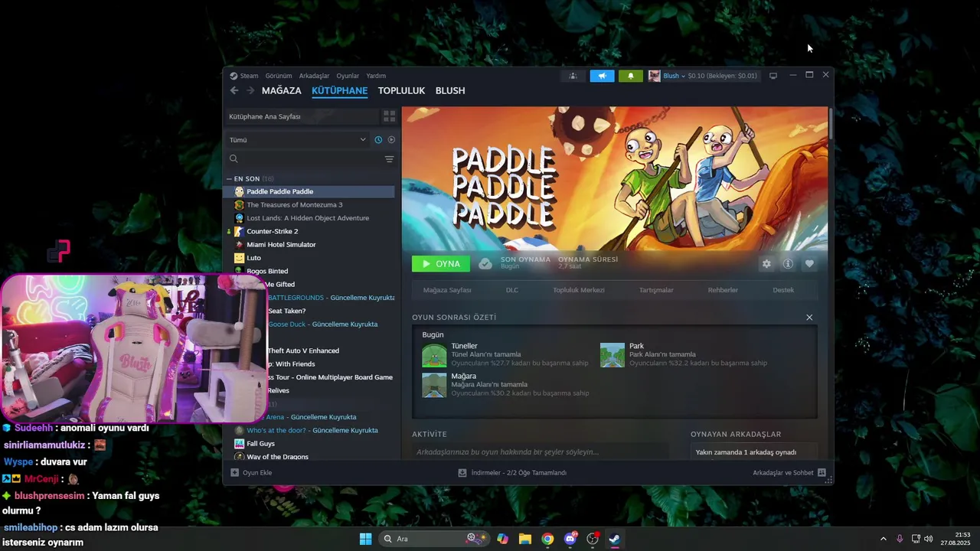Select Paddle Paddle Paddle in the library list
This screenshot has height=551, width=980.
pos(309,191)
